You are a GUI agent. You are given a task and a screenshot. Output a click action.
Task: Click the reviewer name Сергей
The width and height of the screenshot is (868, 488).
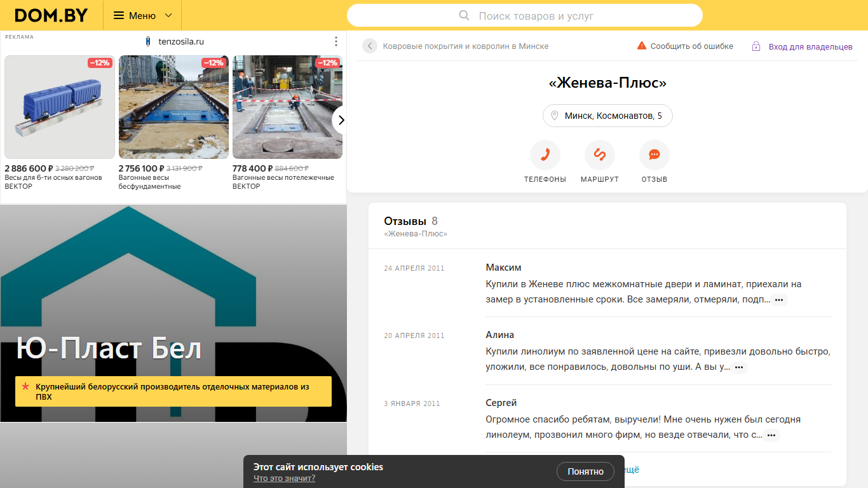click(x=501, y=403)
